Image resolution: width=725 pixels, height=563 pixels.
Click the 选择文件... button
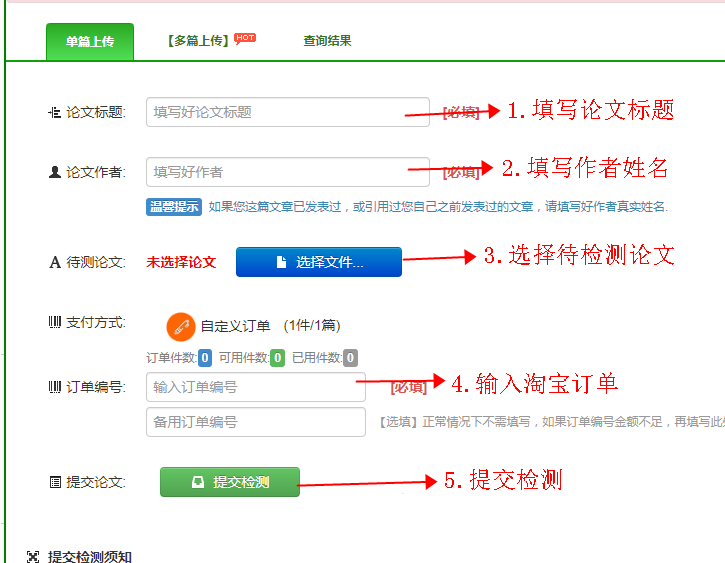click(x=319, y=262)
